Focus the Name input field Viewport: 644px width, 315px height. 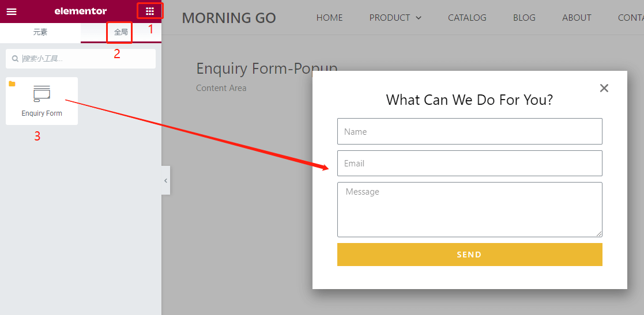469,131
